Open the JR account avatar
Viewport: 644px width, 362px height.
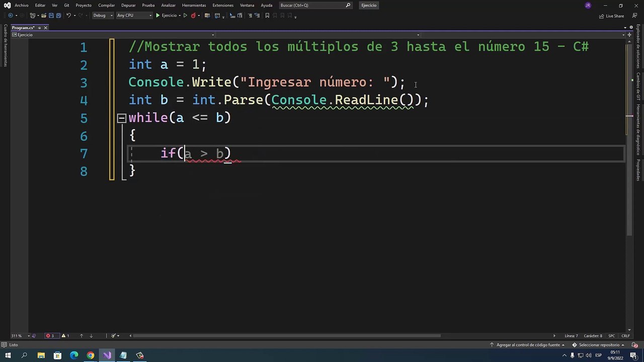[588, 6]
